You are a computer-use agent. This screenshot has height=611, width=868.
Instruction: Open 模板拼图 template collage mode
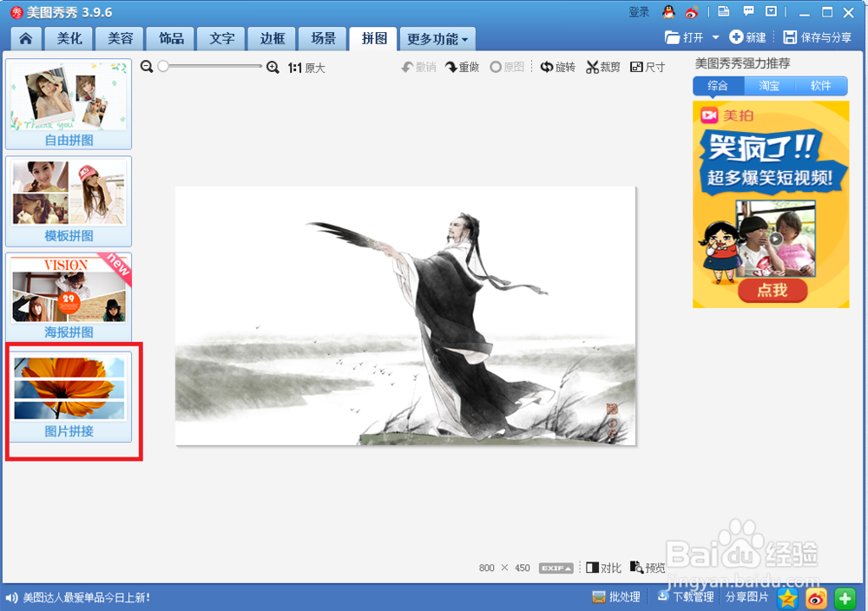tap(69, 201)
